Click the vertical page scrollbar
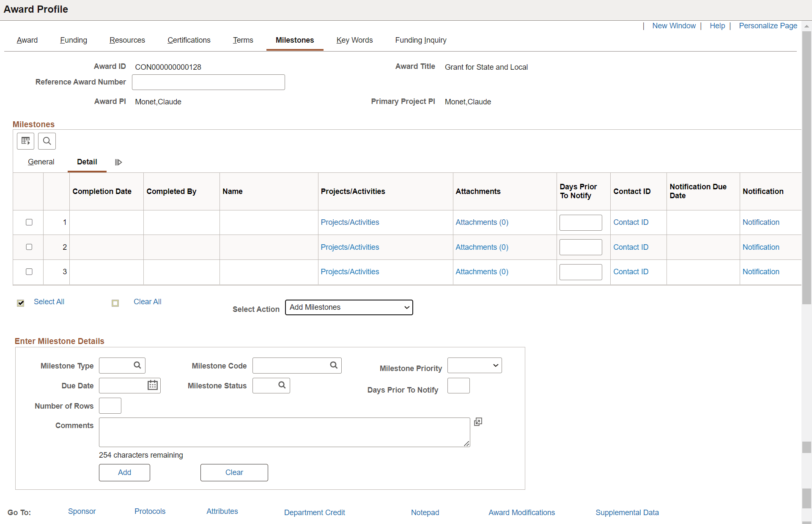This screenshot has width=812, height=524. [x=807, y=169]
